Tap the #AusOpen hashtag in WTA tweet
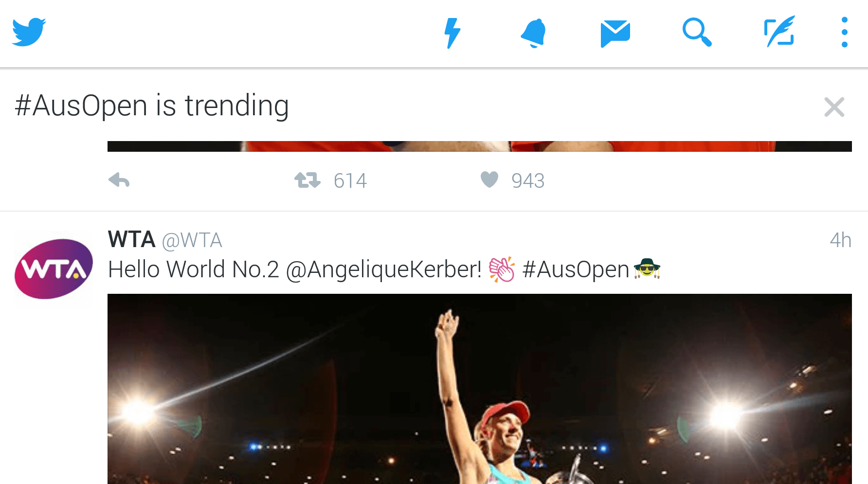This screenshot has height=484, width=868. coord(575,269)
